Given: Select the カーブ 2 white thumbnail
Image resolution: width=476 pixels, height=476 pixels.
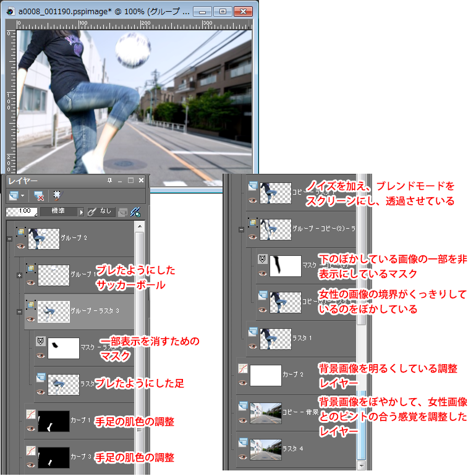Looking at the screenshot, I should click(x=266, y=375).
